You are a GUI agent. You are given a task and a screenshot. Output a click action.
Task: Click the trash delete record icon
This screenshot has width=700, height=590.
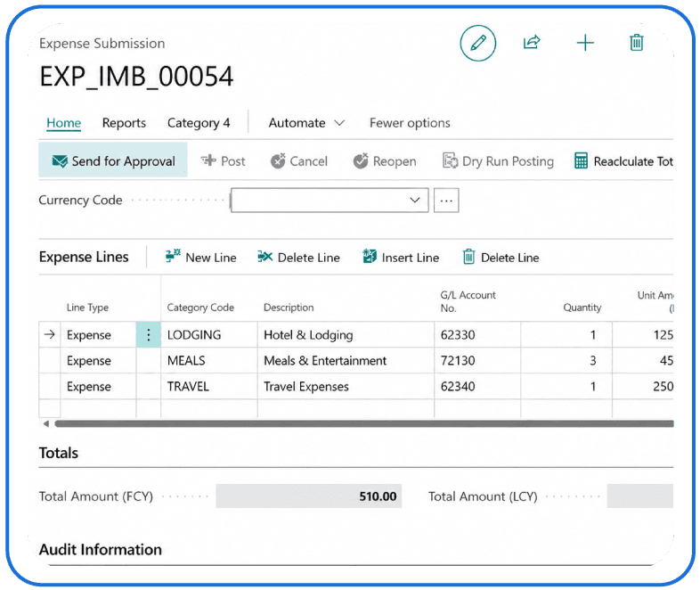(636, 43)
